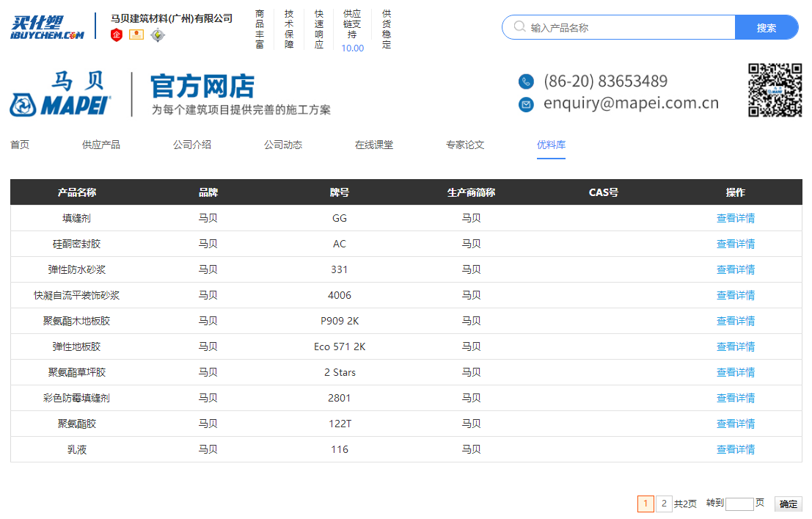Viewport: 812px width, 519px height.
Task: Click grade cell P909 2K
Action: click(x=340, y=321)
